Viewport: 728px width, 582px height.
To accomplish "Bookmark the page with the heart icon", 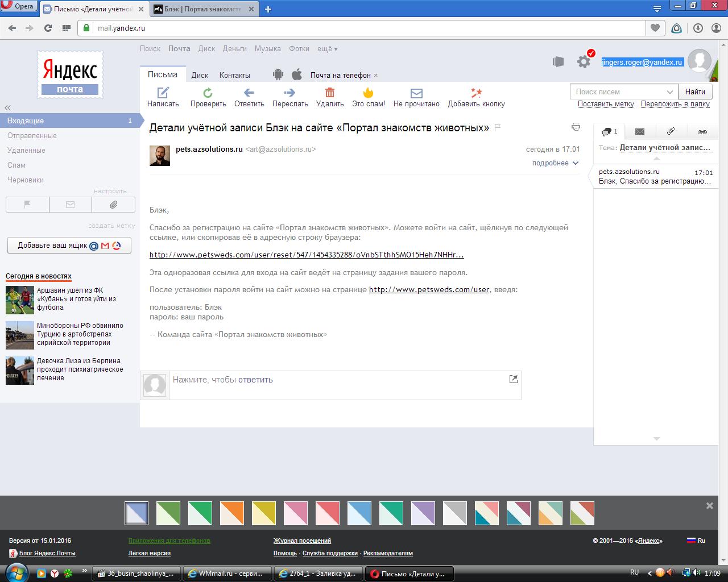I will 655,28.
